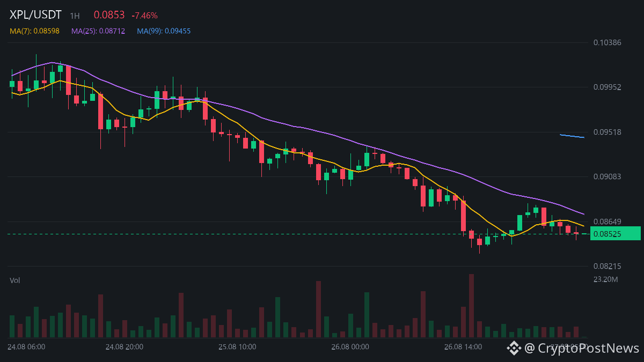Click the Vol panel label
The height and width of the screenshot is (362, 644).
pos(15,280)
